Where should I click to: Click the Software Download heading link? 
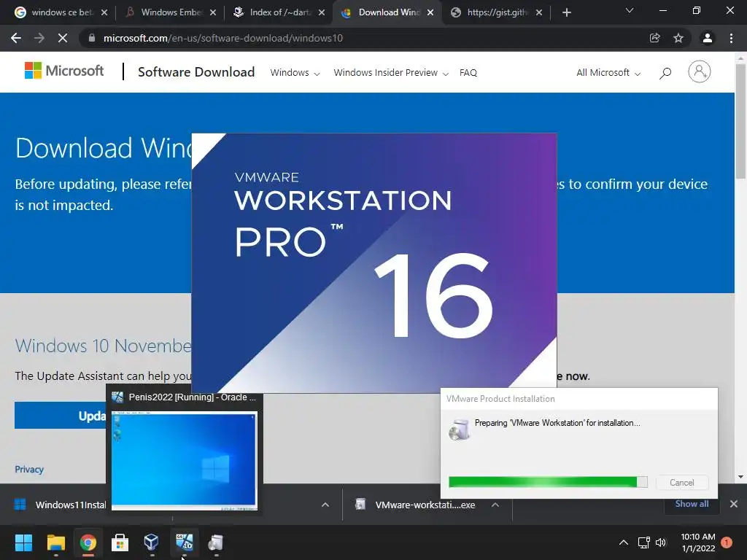pos(196,72)
